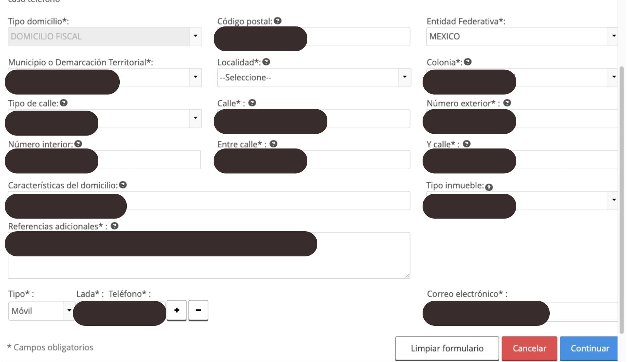Screen dimensions: 644x362
Task: Click help icon beside Tipo inmueble
Action: tap(489, 187)
